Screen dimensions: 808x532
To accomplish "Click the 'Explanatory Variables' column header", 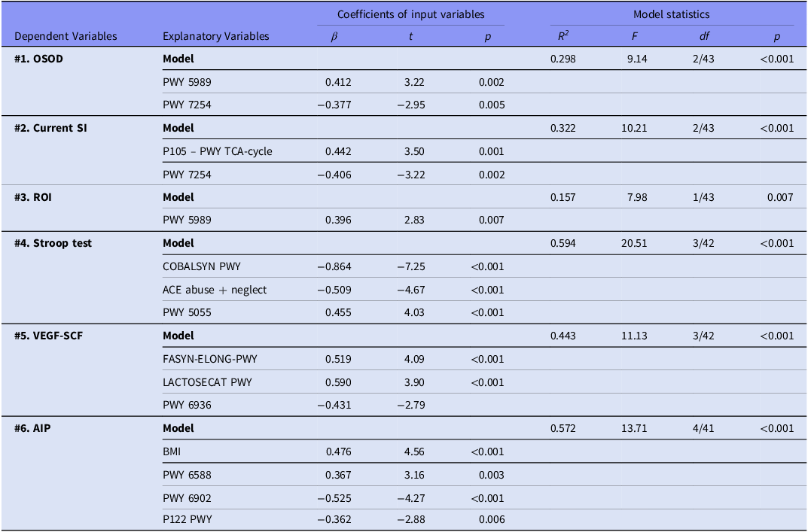I will 215,36.
